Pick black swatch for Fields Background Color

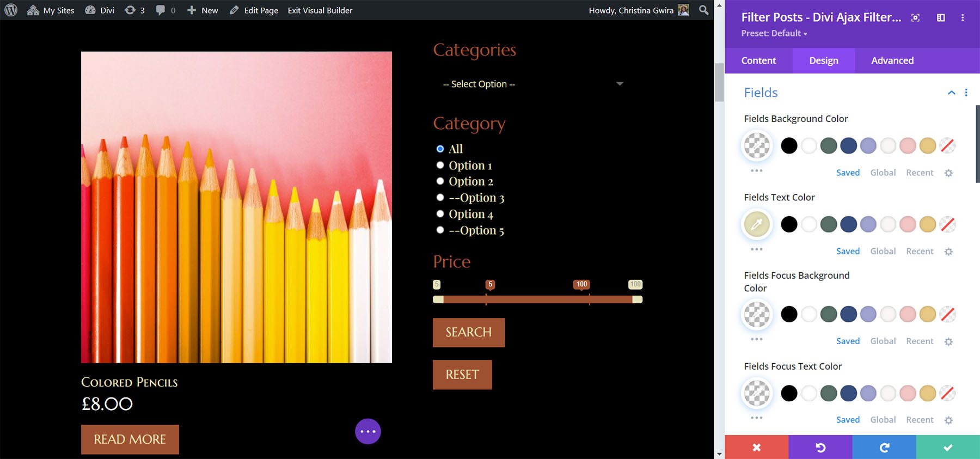789,145
